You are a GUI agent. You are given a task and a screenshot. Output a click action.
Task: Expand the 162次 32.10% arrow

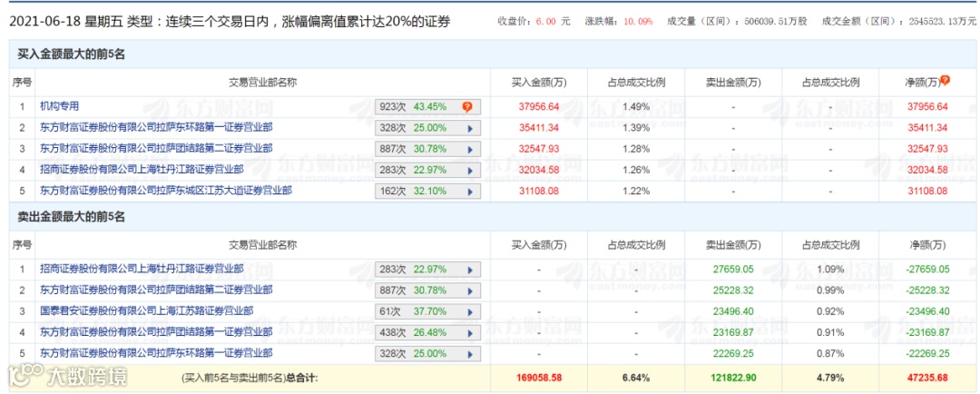[470, 191]
